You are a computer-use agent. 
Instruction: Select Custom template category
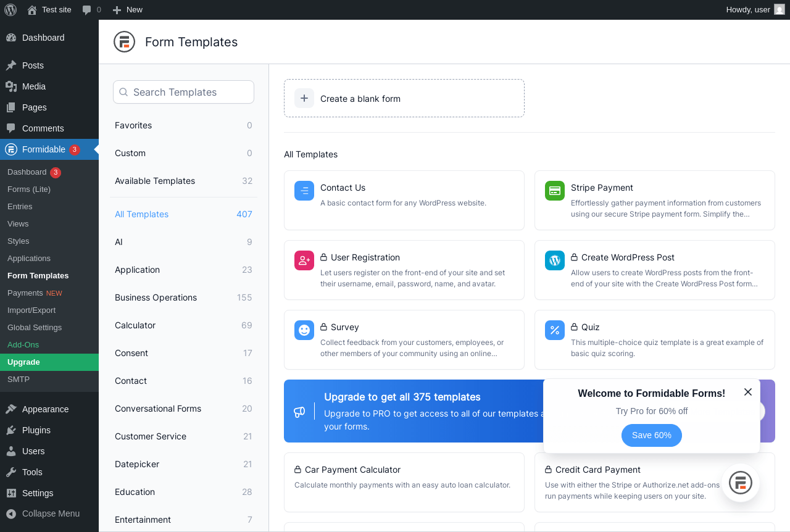[183, 153]
